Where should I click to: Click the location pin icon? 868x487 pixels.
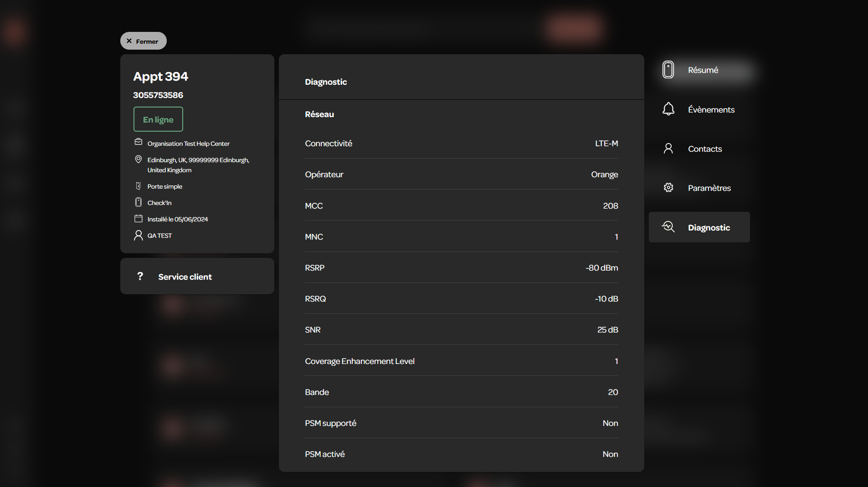click(x=139, y=159)
